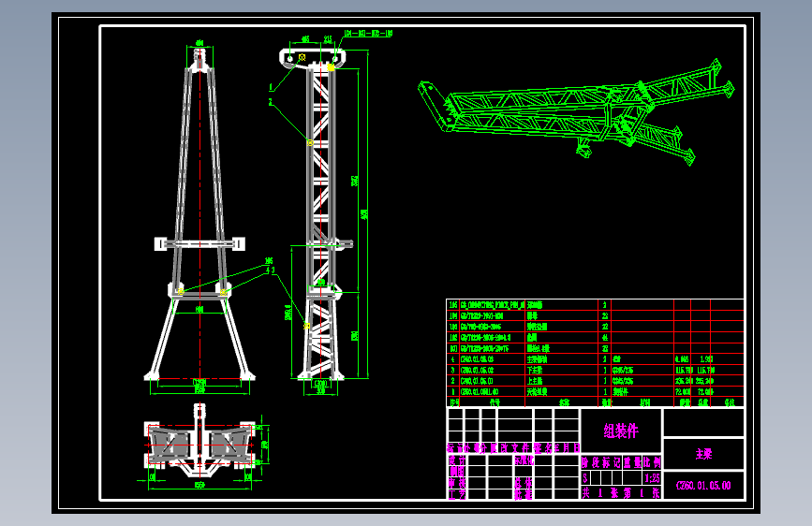Select drawing number 'CZ60.01.05.00' in title block
This screenshot has width=812, height=526.
[x=703, y=486]
